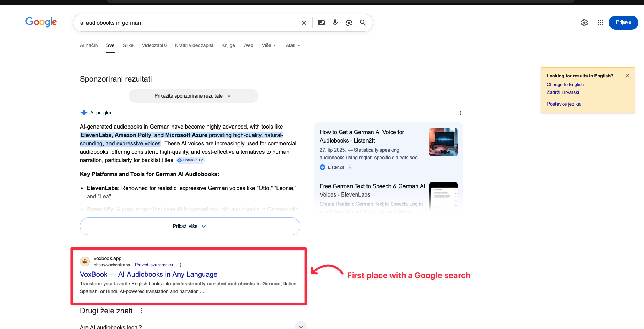Open three-dot menu next to voxbook.app result
Image resolution: width=644 pixels, height=329 pixels.
point(181,265)
